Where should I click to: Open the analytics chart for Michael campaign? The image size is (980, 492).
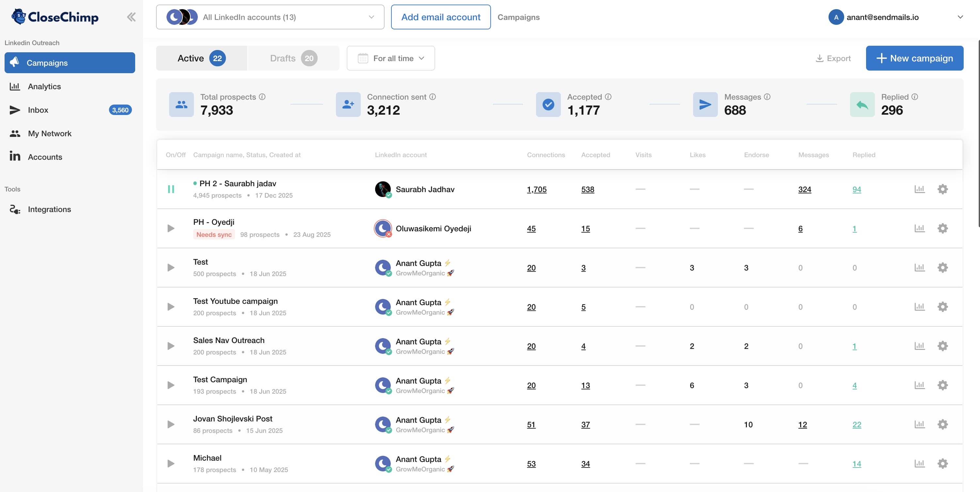coord(920,464)
